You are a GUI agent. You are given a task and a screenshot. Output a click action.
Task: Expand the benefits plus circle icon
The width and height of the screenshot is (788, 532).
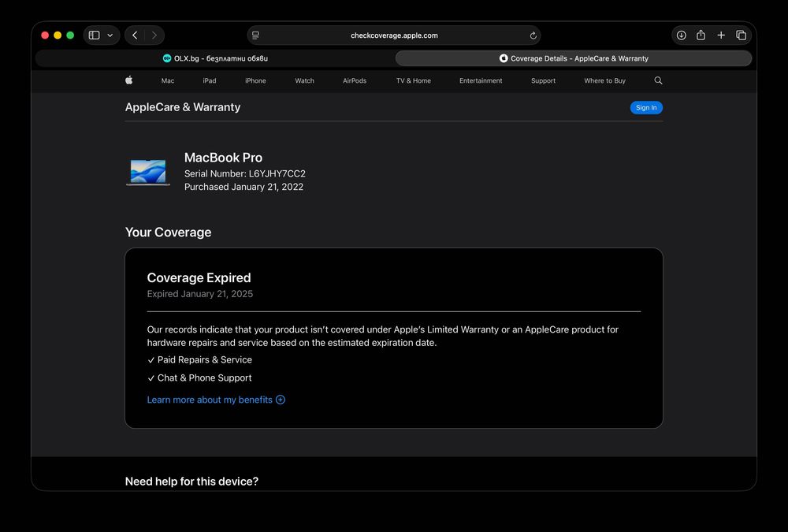[281, 400]
